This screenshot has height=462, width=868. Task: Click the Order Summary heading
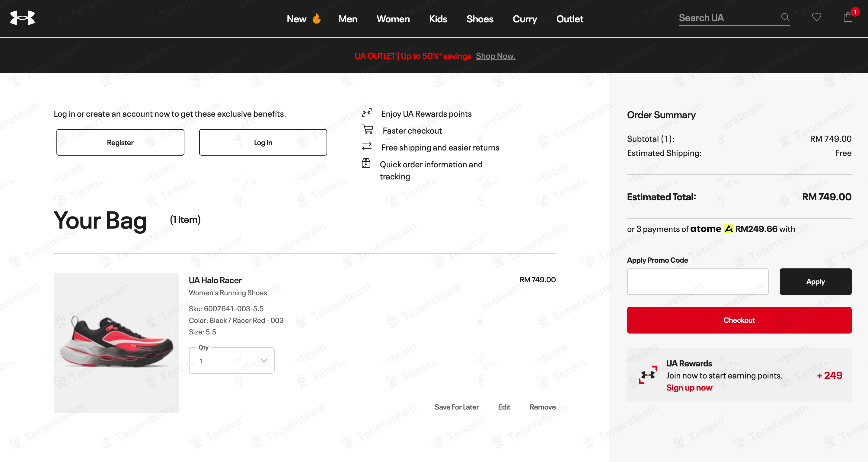pyautogui.click(x=661, y=115)
